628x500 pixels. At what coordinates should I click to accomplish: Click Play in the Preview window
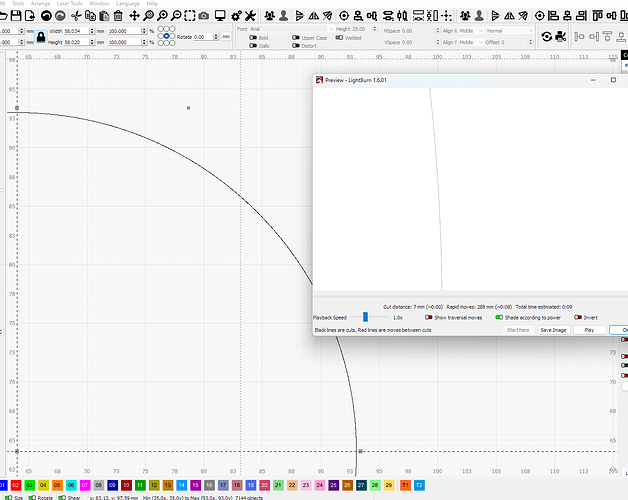point(589,330)
